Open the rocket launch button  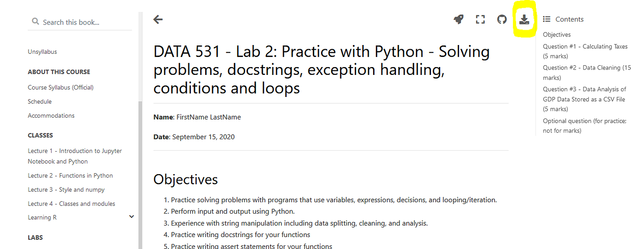pyautogui.click(x=458, y=19)
